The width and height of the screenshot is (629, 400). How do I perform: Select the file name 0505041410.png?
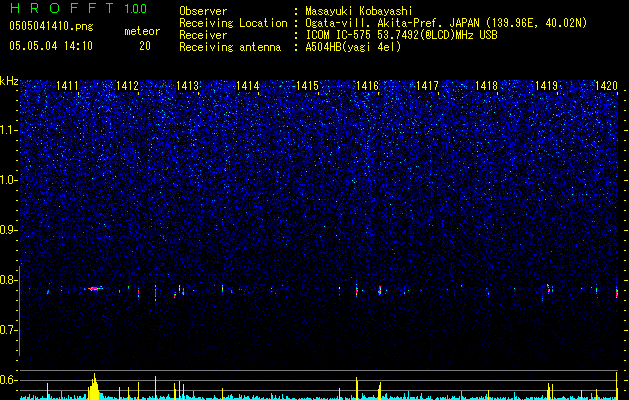51,27
